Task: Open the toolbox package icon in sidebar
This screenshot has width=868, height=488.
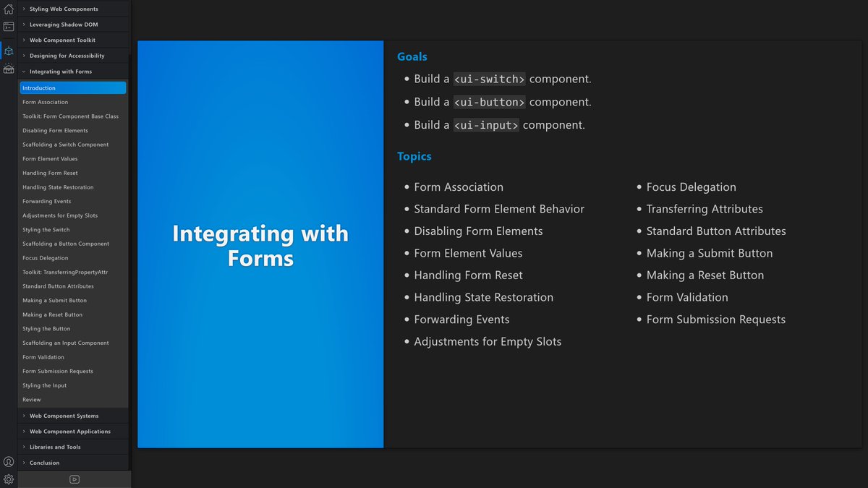Action: [9, 69]
